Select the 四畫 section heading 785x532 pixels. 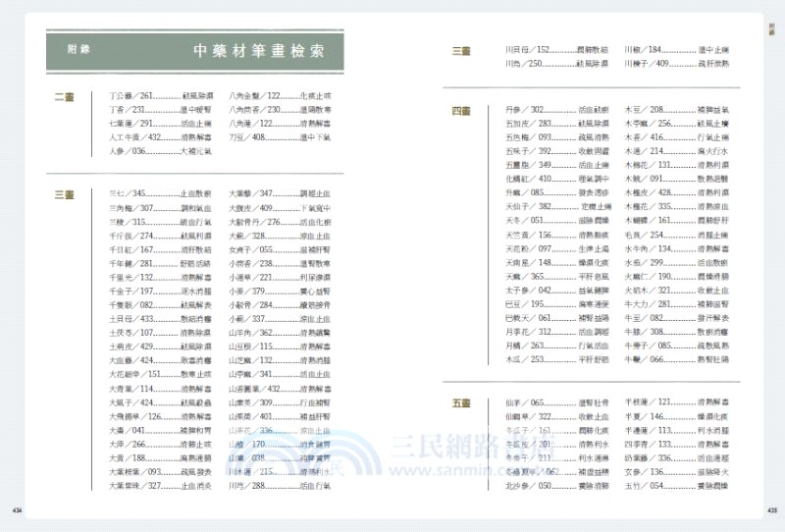461,111
